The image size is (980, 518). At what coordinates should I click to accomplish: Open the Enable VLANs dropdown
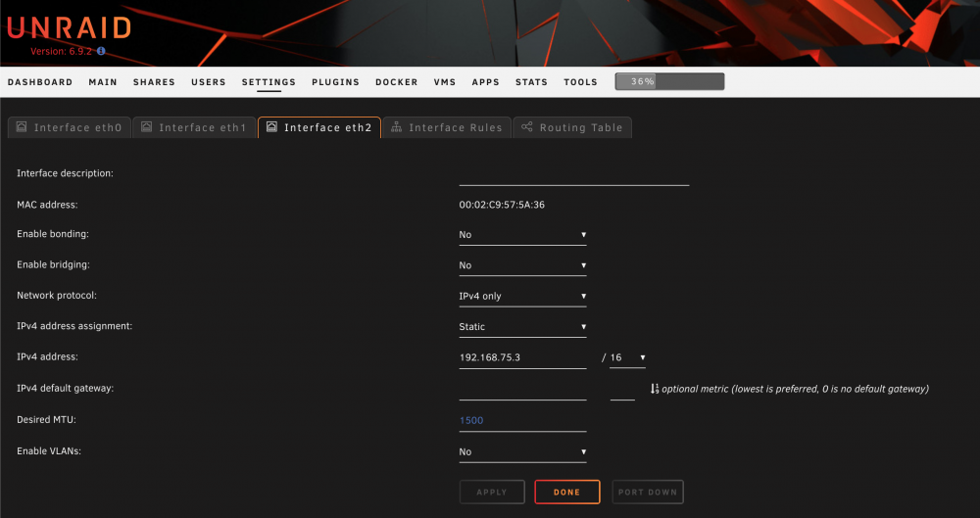pyautogui.click(x=522, y=451)
